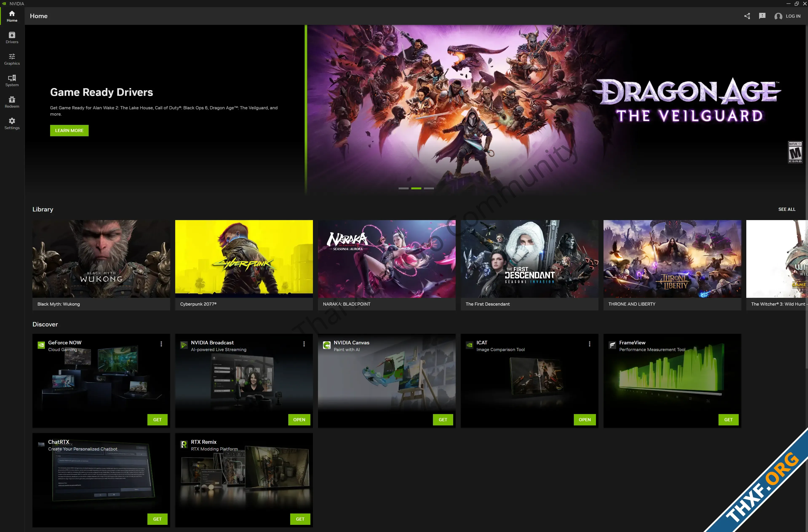Click OPEN on ICAT card

[x=585, y=420]
